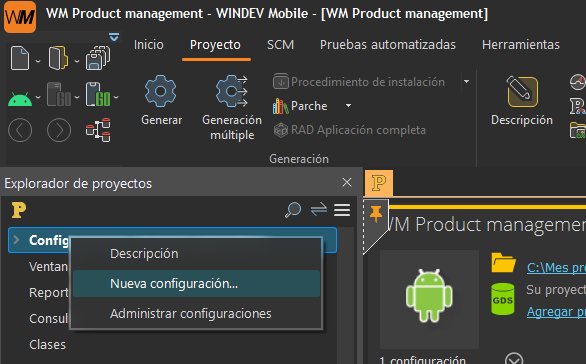Click the gauge icon right of Descripción
586x364 pixels.
[x=578, y=82]
